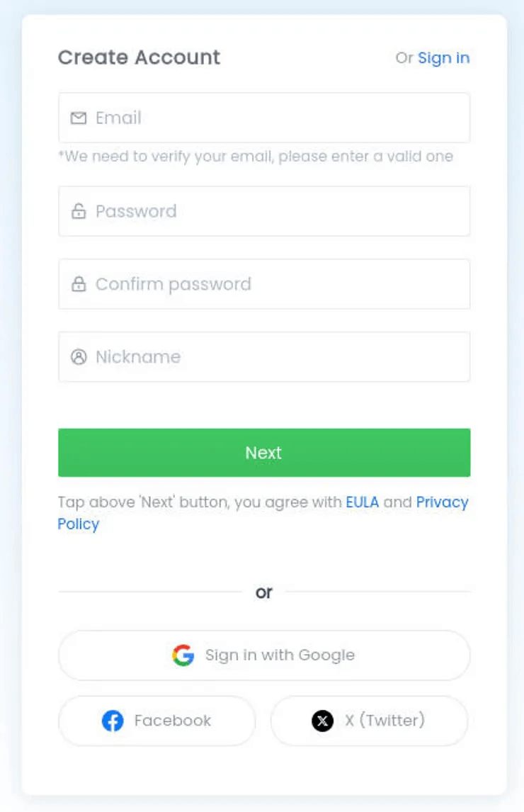Continue with the X (Twitter) button text
The width and height of the screenshot is (524, 812).
[x=385, y=721]
